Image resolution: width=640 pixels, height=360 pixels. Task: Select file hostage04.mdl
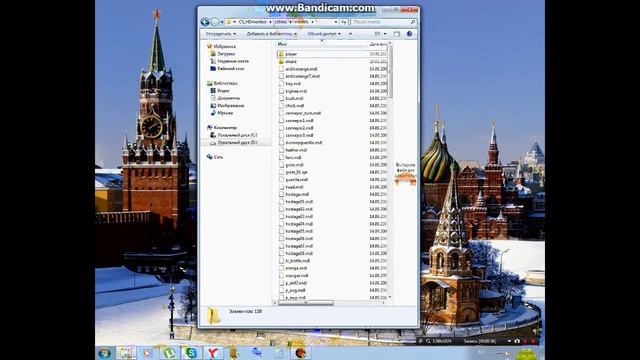299,224
